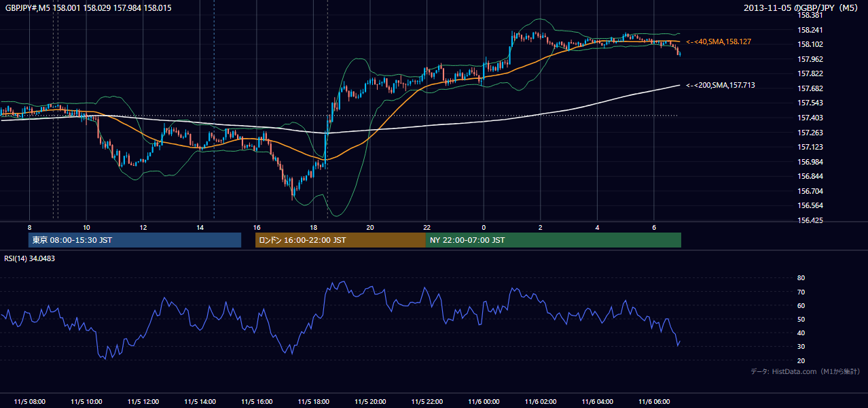
Task: Click hour label 12 under price chart
Action: [143, 227]
